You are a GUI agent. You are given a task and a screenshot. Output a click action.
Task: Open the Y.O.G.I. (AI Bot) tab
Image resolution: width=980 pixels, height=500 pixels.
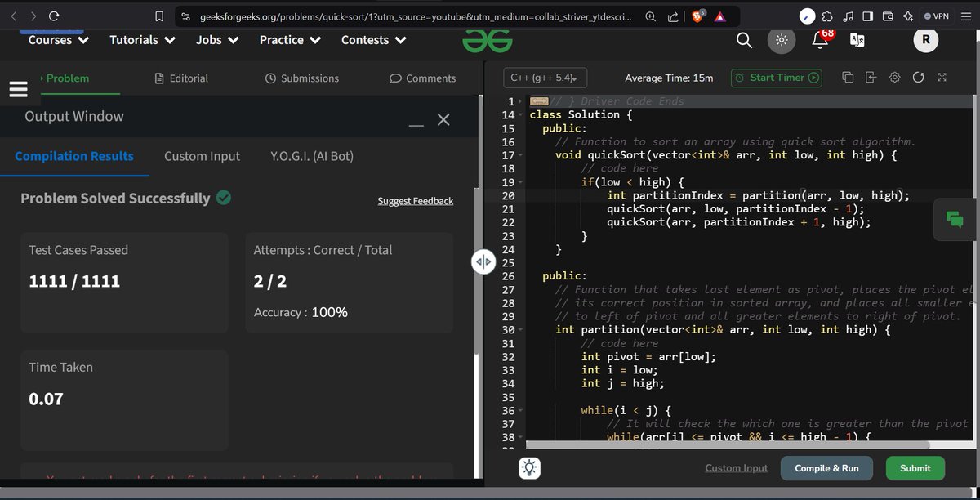click(311, 155)
